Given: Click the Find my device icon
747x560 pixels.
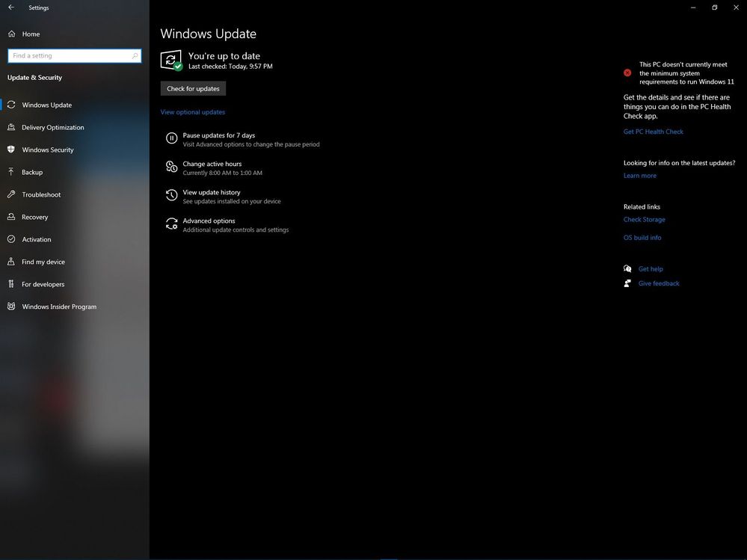Looking at the screenshot, I should point(11,262).
